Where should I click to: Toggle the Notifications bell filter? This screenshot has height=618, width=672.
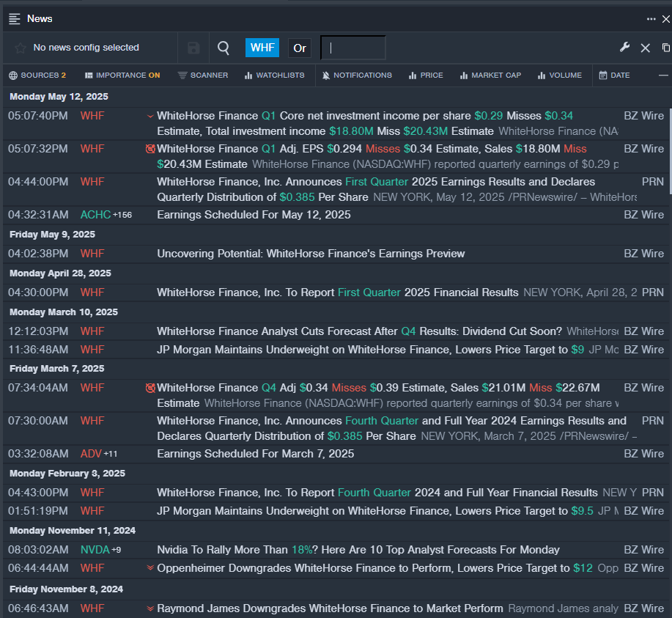point(357,76)
